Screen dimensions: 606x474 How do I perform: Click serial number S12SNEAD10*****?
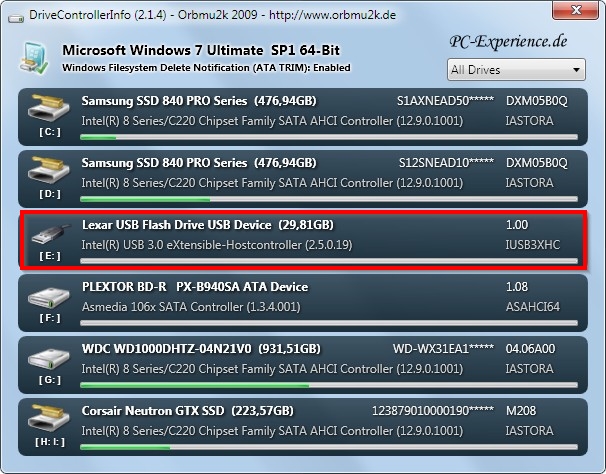(446, 163)
